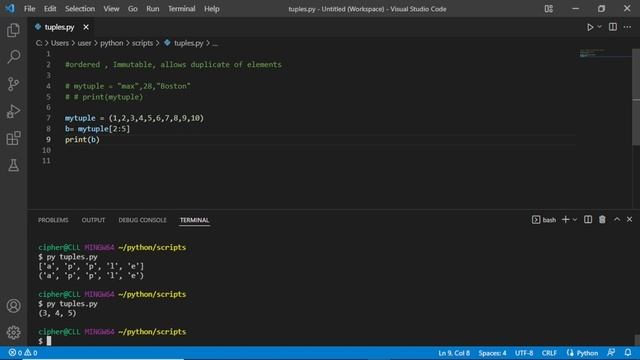Open the feedback icon in status bar
Screen dimensions: 640x360
pos(611,353)
